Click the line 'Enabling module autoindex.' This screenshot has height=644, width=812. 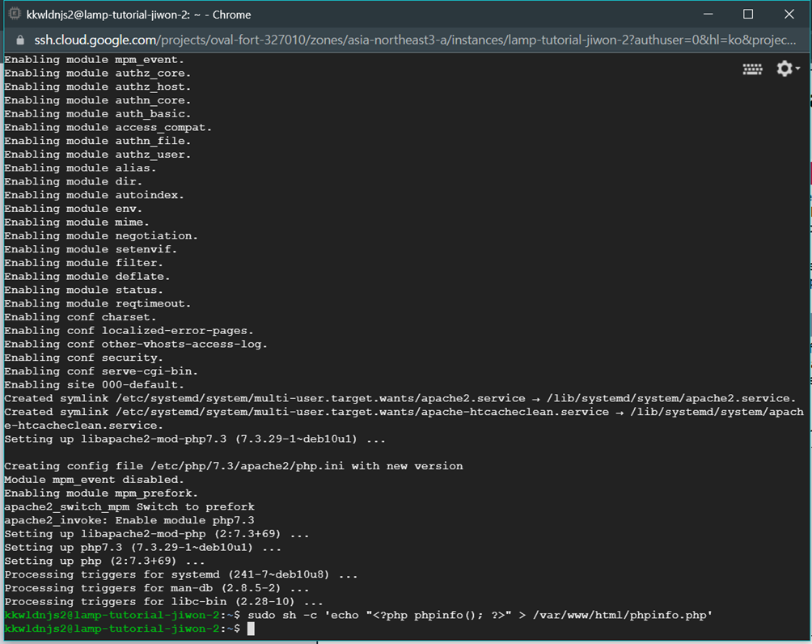tap(95, 195)
